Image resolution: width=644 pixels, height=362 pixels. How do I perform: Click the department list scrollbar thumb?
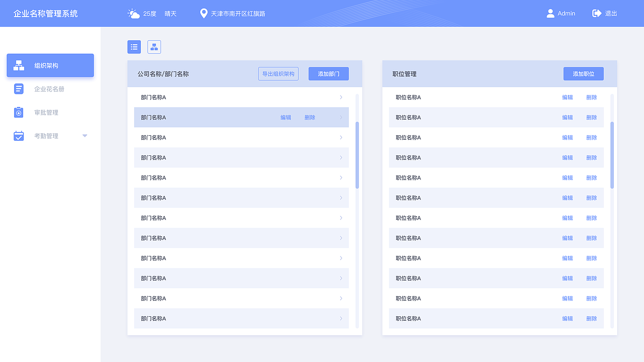[x=357, y=155]
